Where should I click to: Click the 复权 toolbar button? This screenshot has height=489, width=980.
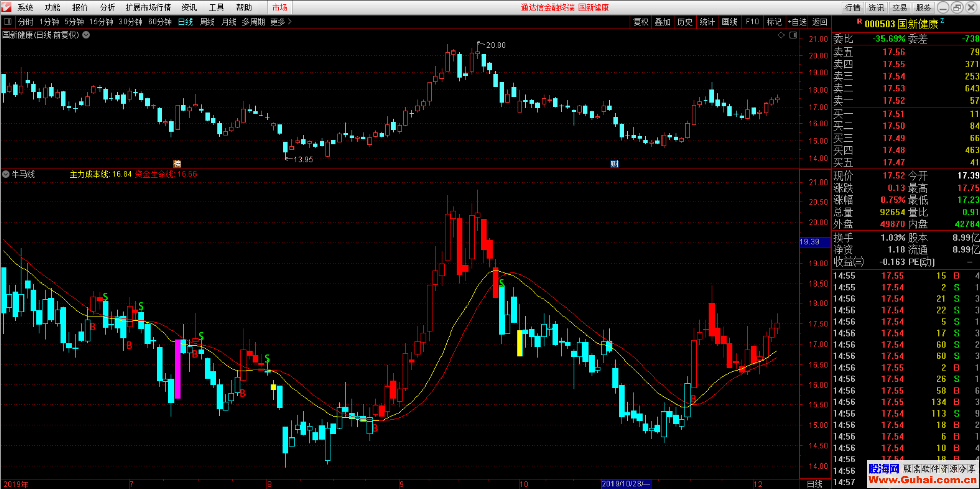(641, 22)
